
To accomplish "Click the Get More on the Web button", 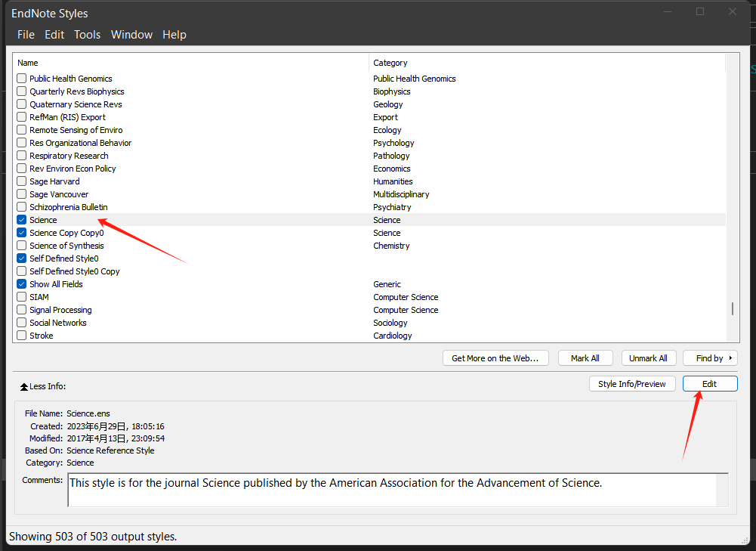I will click(x=495, y=358).
